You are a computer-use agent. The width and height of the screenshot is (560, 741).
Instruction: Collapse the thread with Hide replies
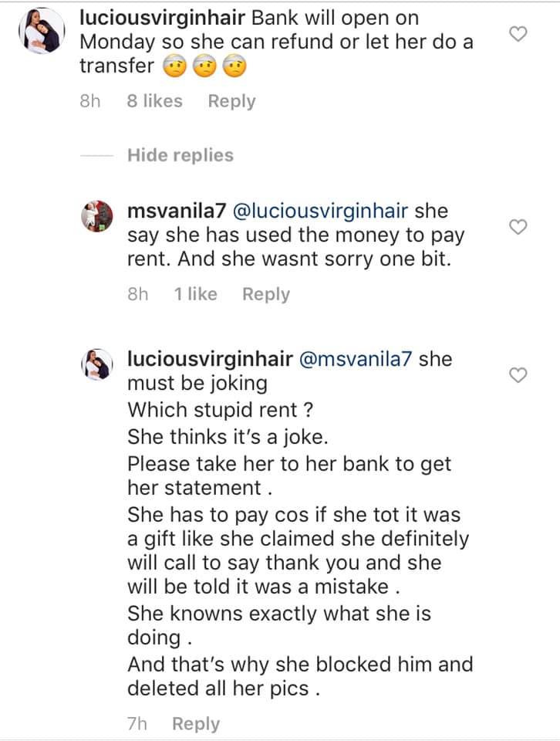coord(180,155)
